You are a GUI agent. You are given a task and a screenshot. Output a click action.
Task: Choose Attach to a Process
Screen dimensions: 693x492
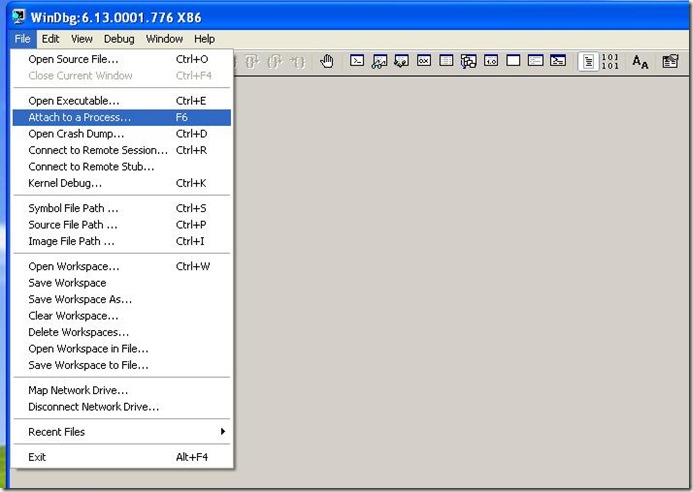(x=122, y=117)
